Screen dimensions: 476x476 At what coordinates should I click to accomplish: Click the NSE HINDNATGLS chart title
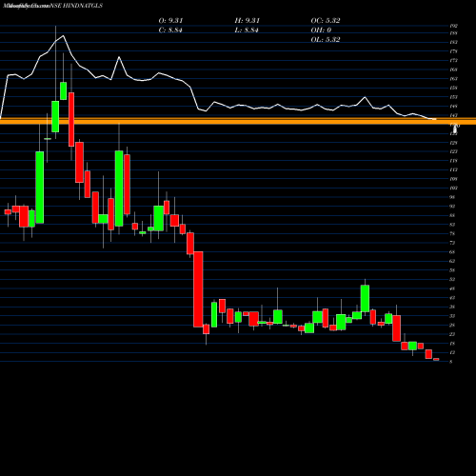[51, 6]
